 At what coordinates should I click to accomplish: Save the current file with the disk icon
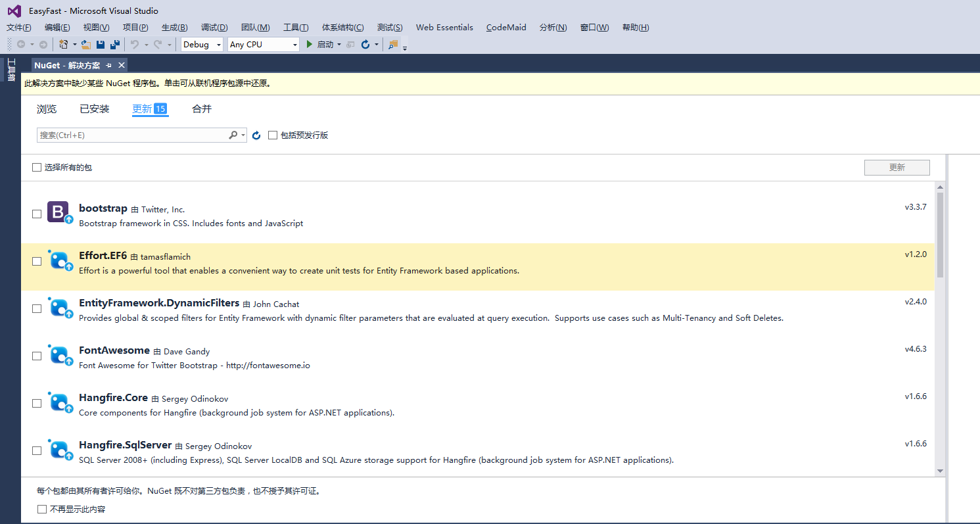[x=101, y=45]
